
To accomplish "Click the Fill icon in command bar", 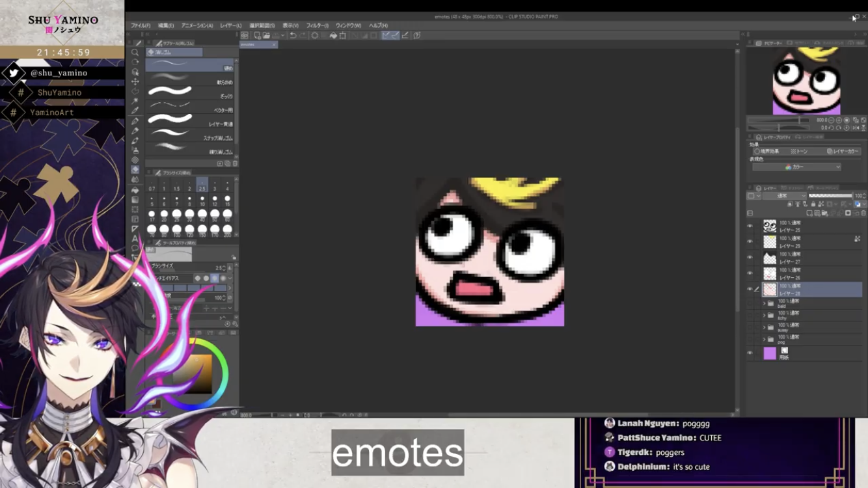I will pyautogui.click(x=334, y=35).
